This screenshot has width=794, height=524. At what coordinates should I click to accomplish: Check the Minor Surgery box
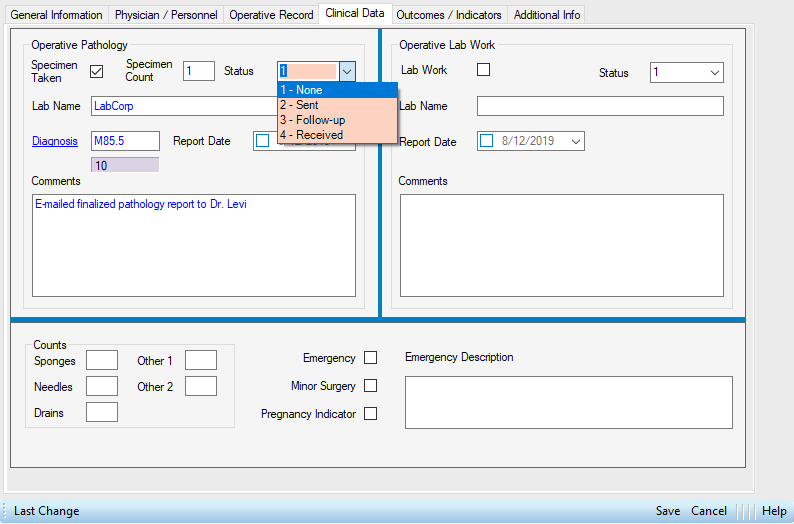pyautogui.click(x=371, y=386)
